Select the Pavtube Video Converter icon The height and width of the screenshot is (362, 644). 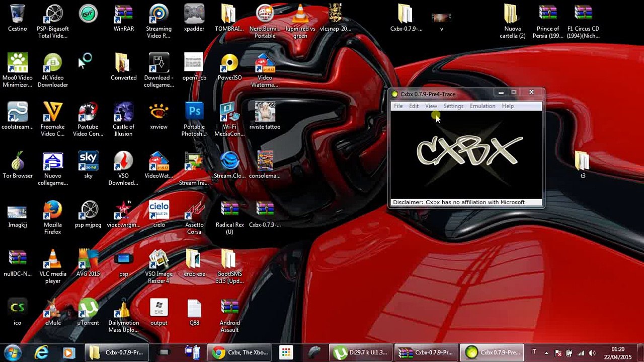click(88, 120)
